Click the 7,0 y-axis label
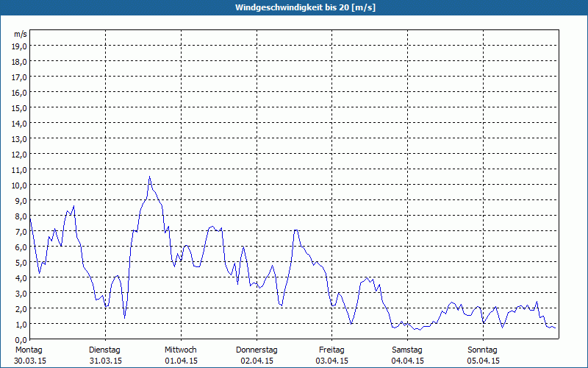This screenshot has width=588, height=368. [x=21, y=232]
